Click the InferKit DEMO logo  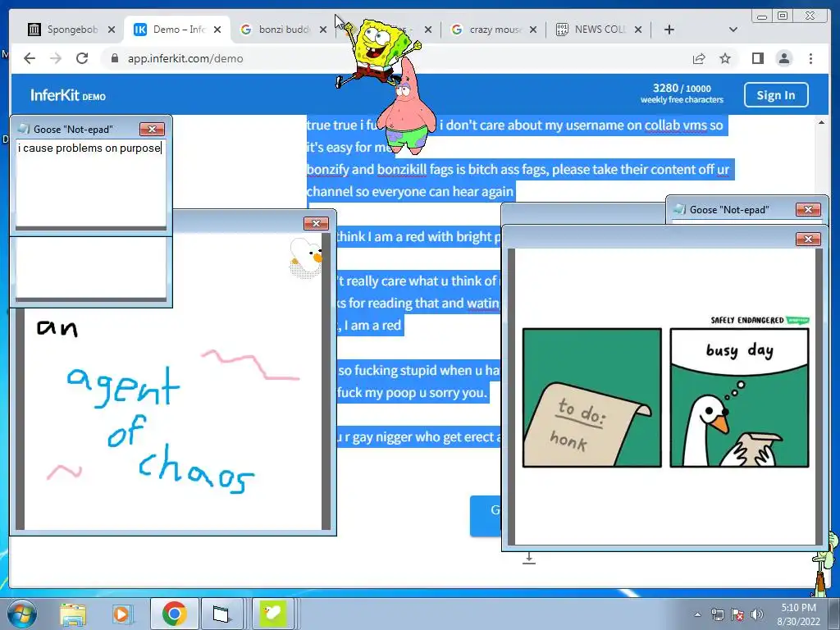click(x=68, y=95)
